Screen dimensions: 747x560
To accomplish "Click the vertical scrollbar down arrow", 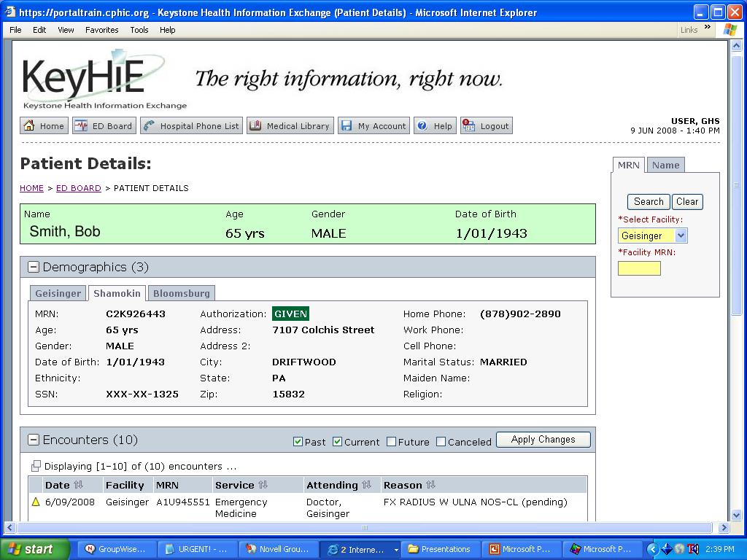I will 736,515.
